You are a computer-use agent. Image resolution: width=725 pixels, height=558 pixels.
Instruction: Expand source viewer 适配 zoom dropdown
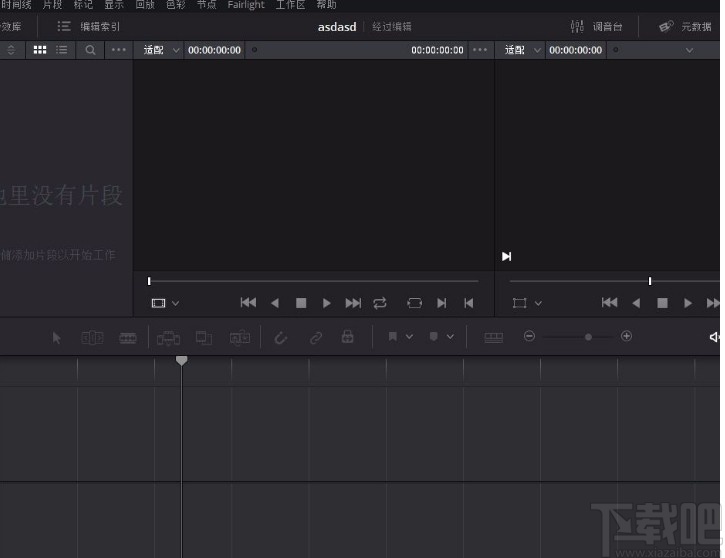(x=161, y=50)
